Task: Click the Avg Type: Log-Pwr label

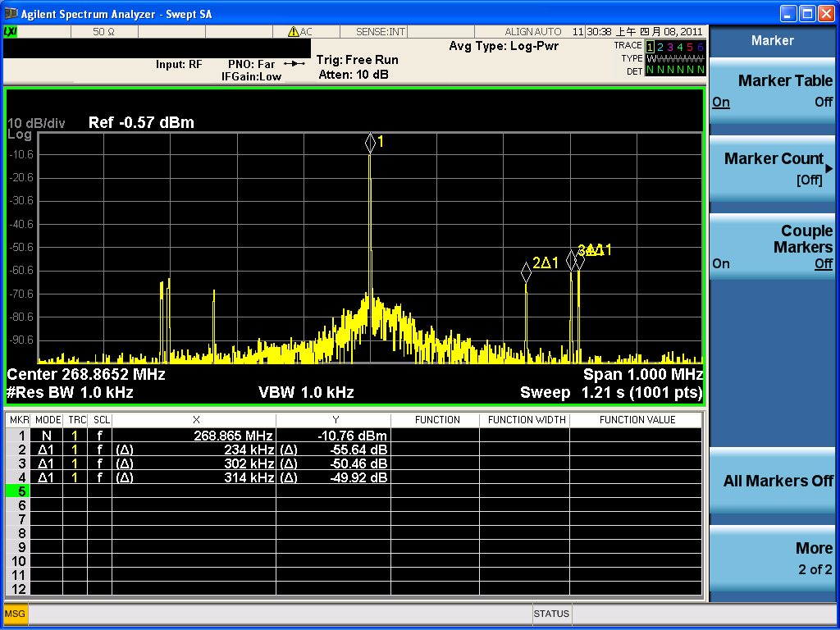Action: click(504, 46)
